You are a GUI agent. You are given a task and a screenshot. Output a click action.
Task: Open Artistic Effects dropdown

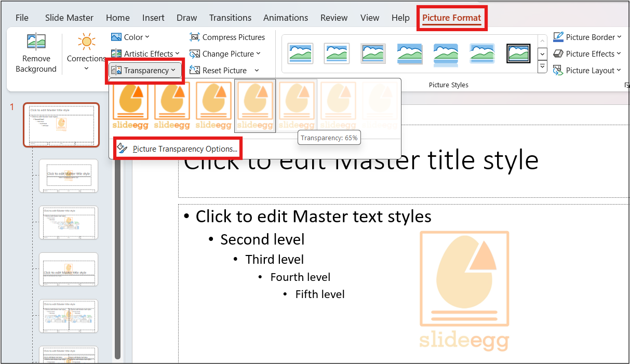pyautogui.click(x=145, y=53)
